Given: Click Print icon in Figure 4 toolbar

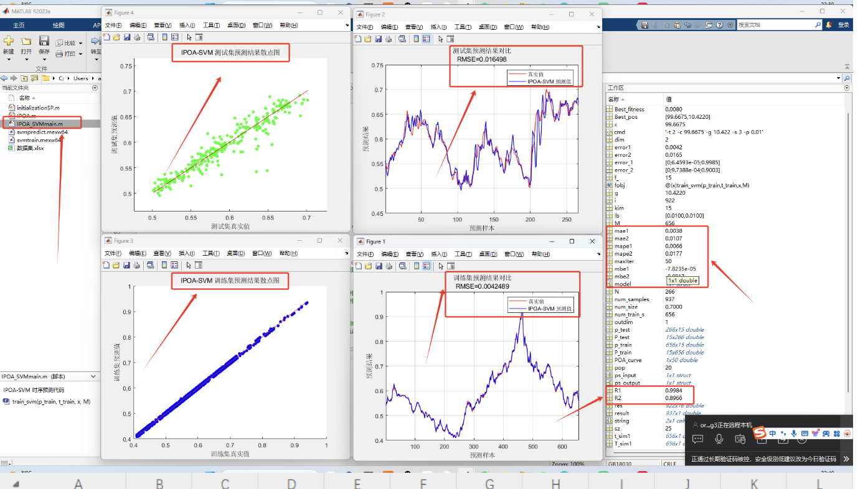Looking at the screenshot, I should 136,37.
